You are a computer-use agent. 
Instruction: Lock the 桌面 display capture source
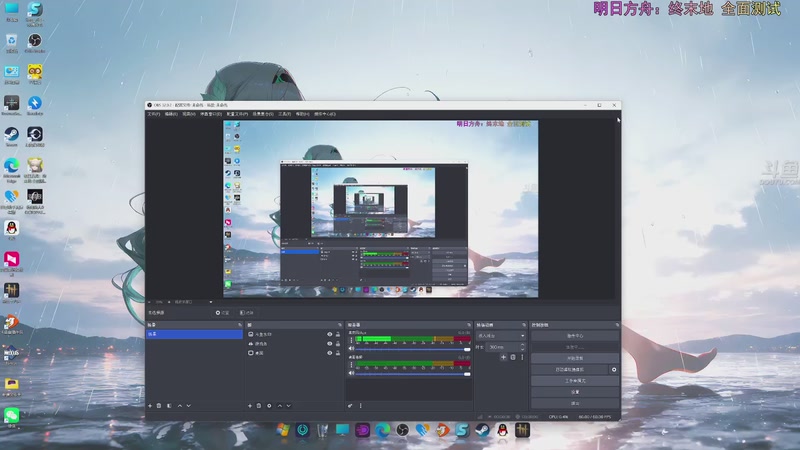tap(338, 353)
